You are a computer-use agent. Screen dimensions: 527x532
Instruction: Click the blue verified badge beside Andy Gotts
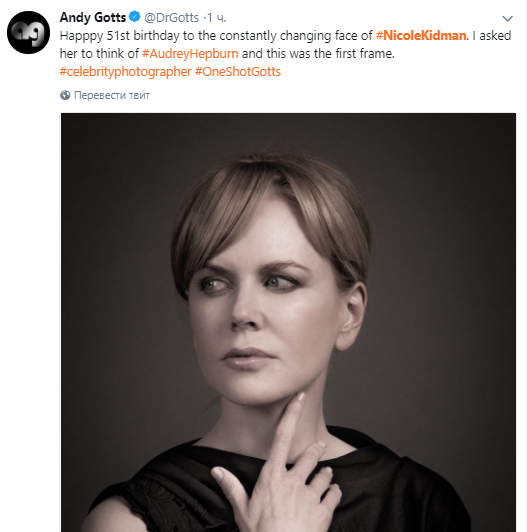pyautogui.click(x=135, y=17)
